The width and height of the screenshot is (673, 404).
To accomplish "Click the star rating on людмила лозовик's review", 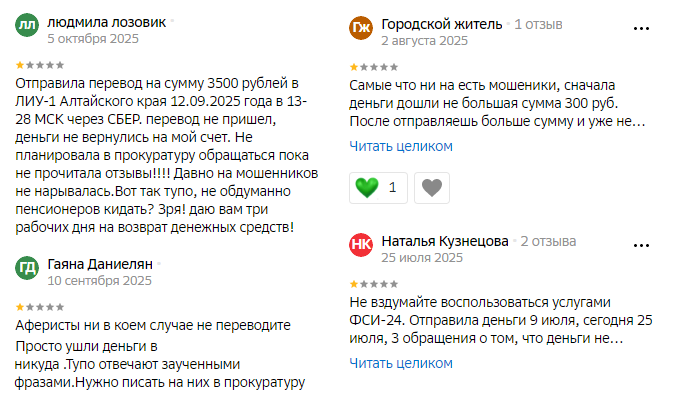I will (x=36, y=64).
